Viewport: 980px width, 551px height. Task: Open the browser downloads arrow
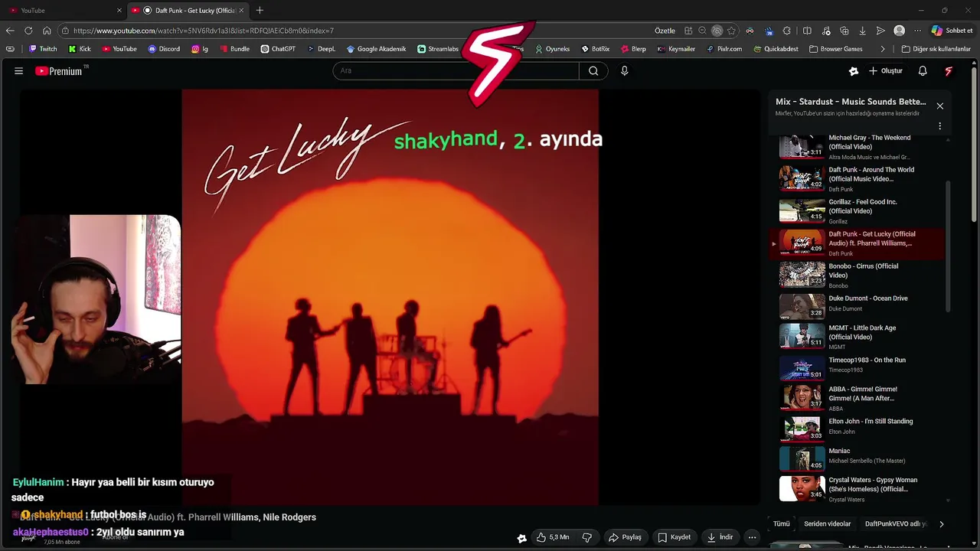tap(862, 31)
